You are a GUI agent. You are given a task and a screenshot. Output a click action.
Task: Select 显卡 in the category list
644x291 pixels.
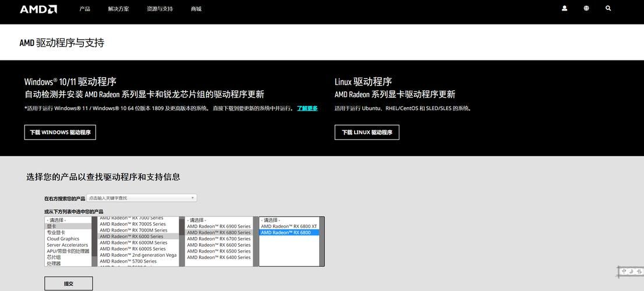[x=68, y=226]
